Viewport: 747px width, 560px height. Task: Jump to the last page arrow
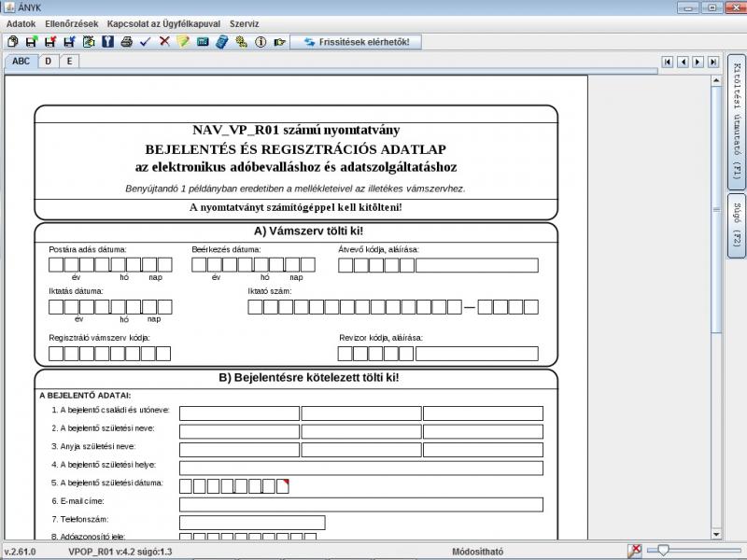point(713,62)
